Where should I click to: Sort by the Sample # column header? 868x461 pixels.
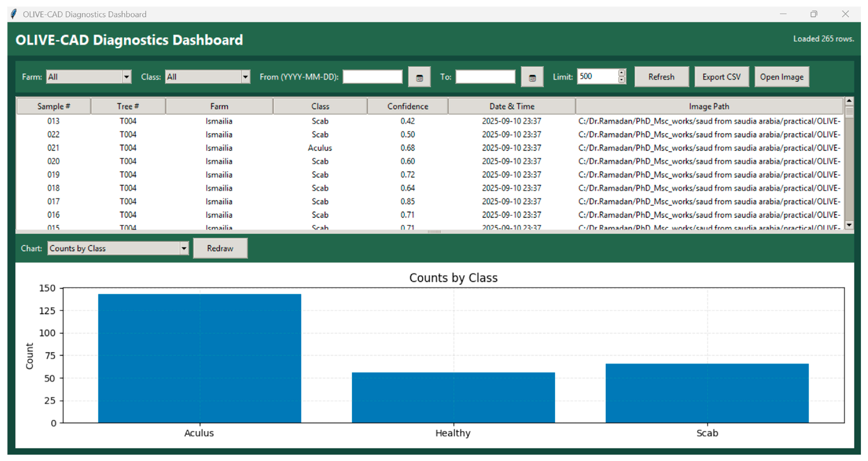(x=54, y=107)
